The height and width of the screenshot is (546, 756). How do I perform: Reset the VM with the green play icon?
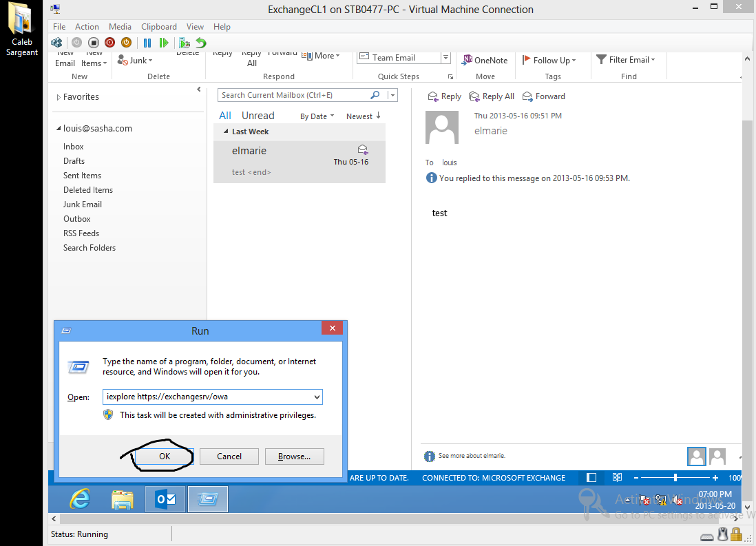[164, 43]
